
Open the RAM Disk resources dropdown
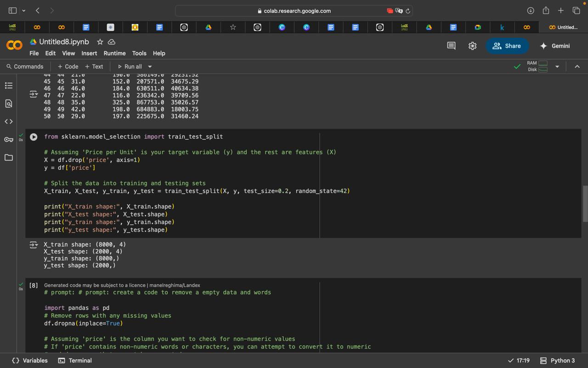tap(557, 67)
